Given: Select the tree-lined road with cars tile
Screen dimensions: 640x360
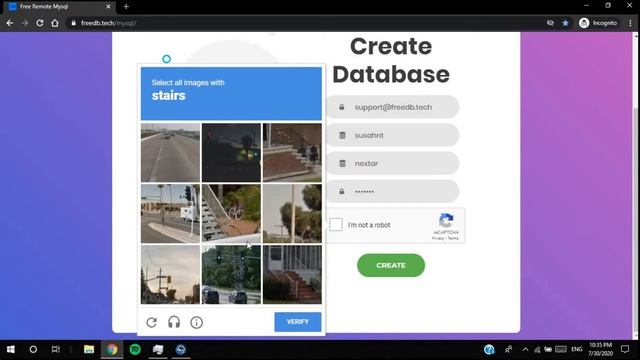Looking at the screenshot, I should 231,274.
